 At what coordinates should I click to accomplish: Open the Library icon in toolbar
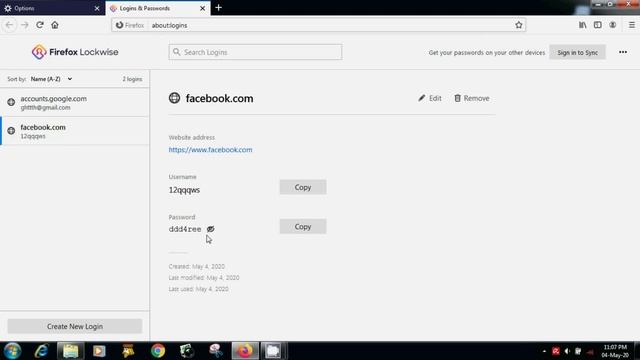(582, 25)
